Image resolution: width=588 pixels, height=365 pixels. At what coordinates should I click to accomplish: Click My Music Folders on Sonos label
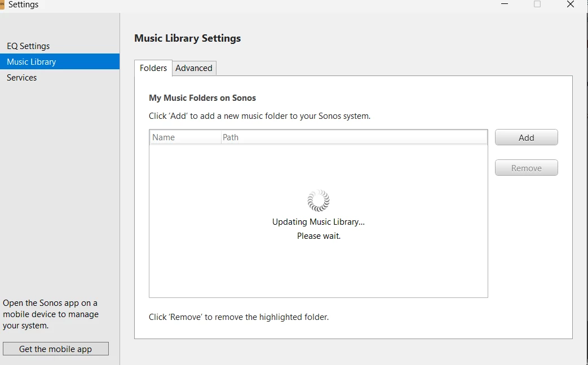202,98
